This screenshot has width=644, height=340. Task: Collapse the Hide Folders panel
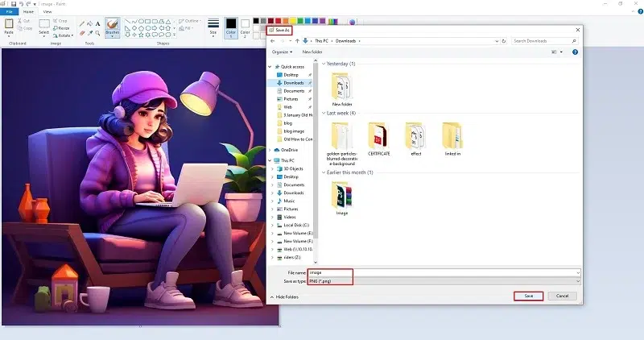[284, 296]
